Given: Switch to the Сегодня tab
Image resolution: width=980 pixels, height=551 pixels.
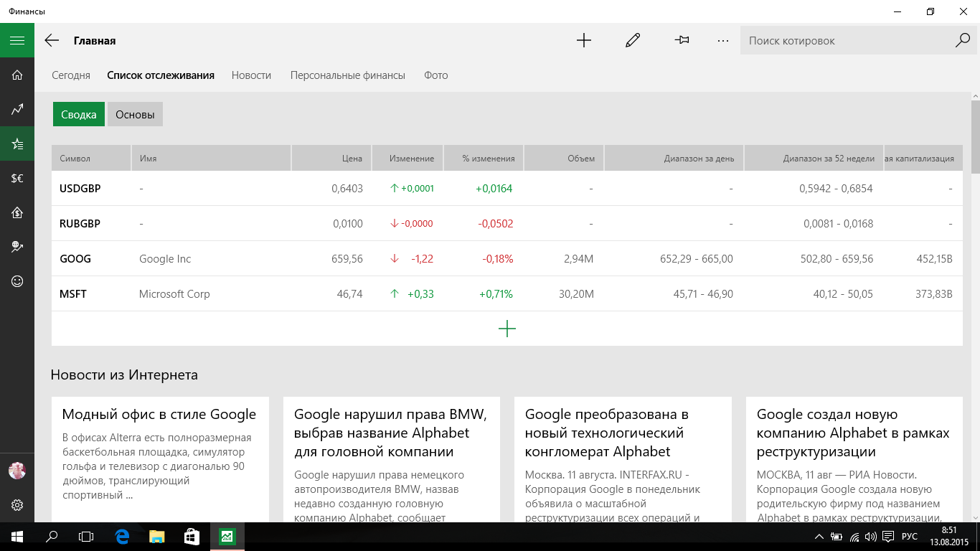Looking at the screenshot, I should click(x=71, y=75).
